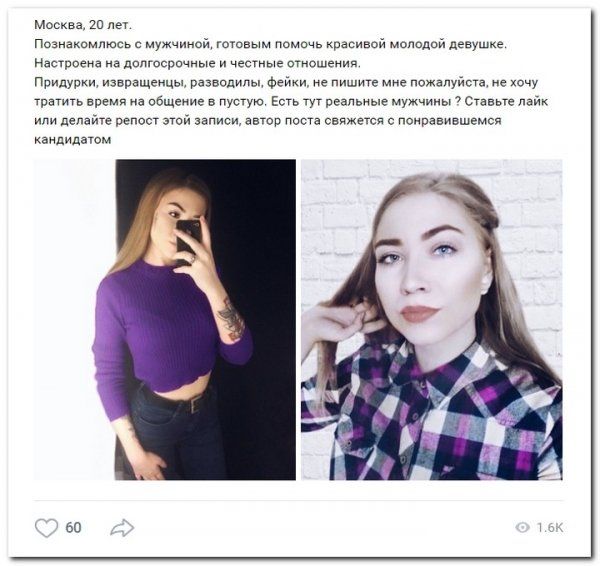Screen dimensions: 600x566
Task: Click the line starting "тратить время на общение"
Action: coord(291,101)
